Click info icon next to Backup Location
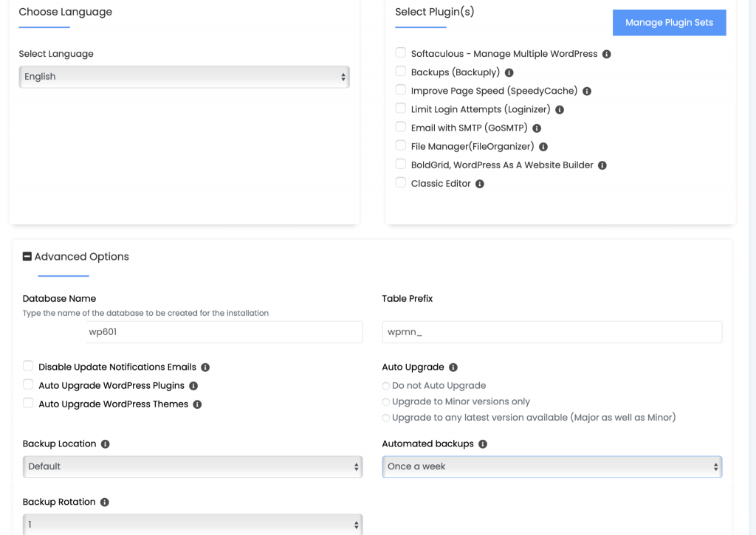Image resolution: width=756 pixels, height=535 pixels. [x=106, y=444]
